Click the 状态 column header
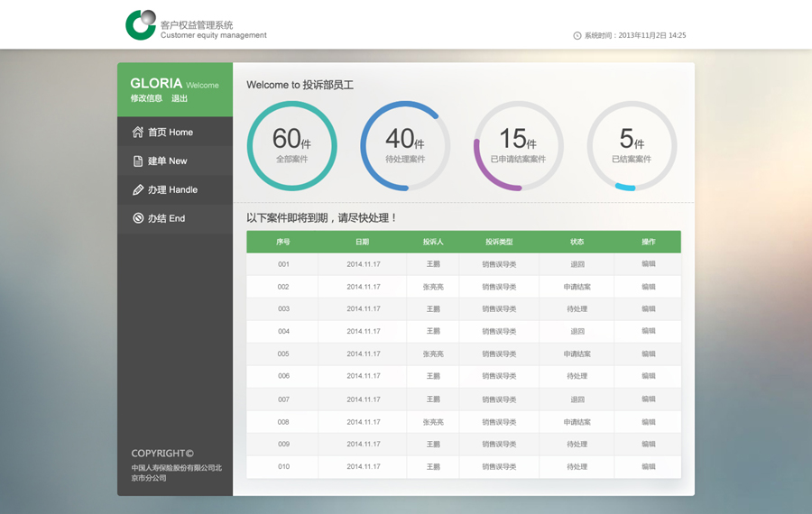The image size is (812, 514). pyautogui.click(x=577, y=242)
